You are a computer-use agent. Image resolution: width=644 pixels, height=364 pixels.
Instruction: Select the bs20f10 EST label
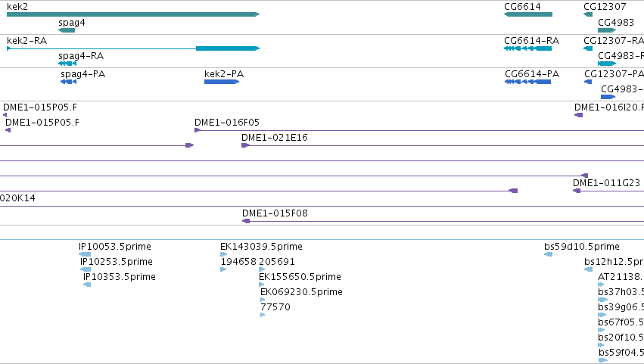621,338
